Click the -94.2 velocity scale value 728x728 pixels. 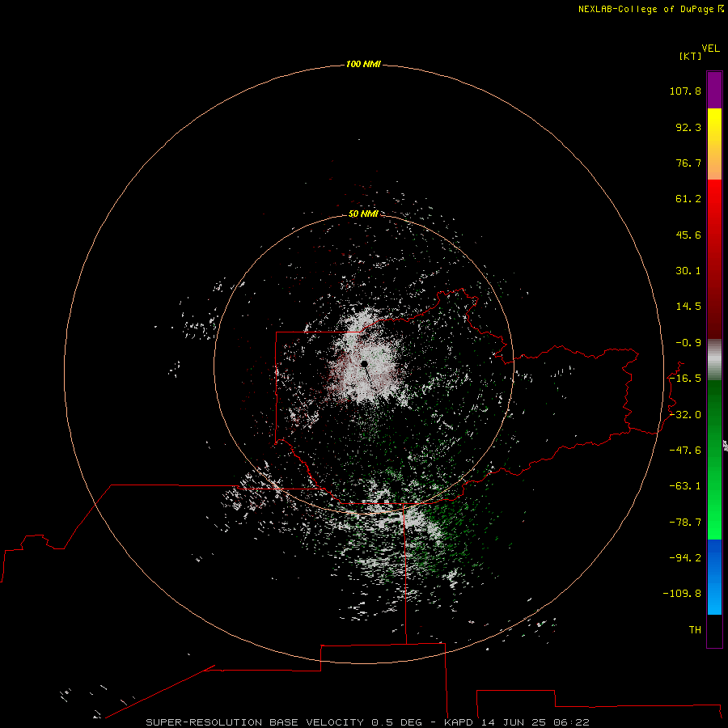tap(685, 558)
